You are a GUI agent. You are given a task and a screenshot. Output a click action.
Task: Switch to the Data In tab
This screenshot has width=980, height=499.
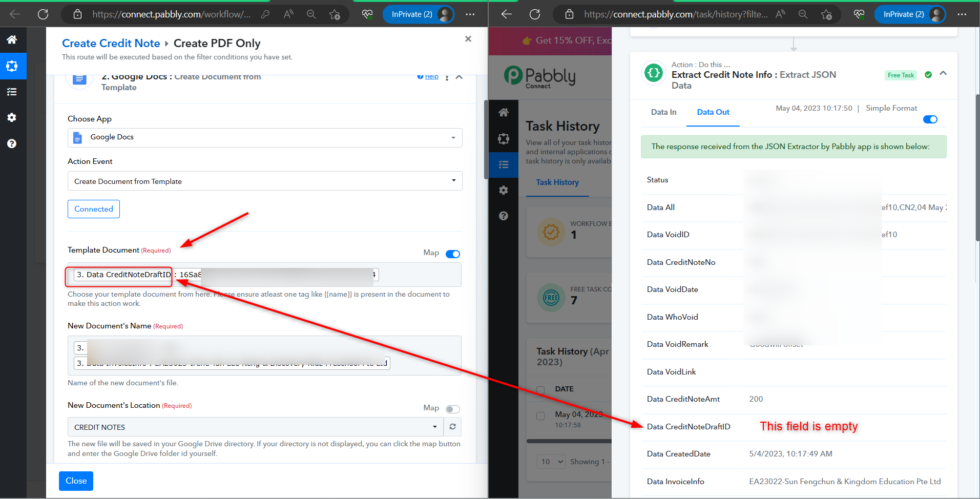click(663, 112)
